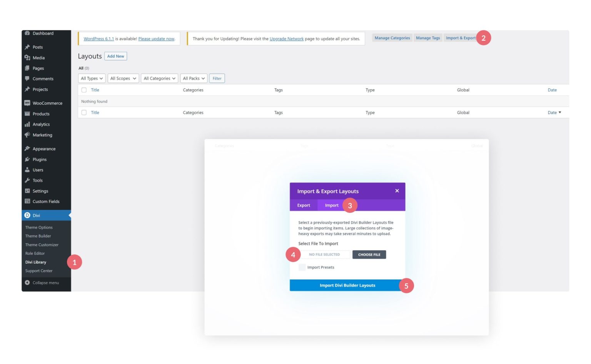Viewport: 591px width, 364px height.
Task: Click the Appearance brush icon
Action: pos(27,148)
